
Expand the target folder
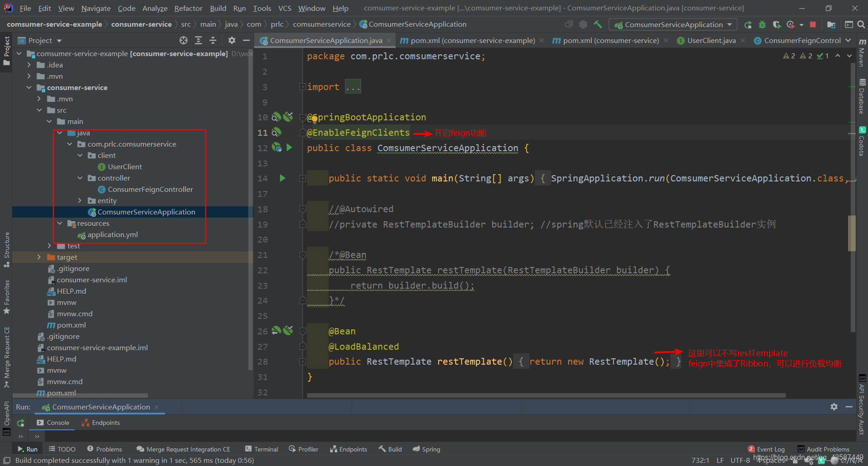pos(39,257)
